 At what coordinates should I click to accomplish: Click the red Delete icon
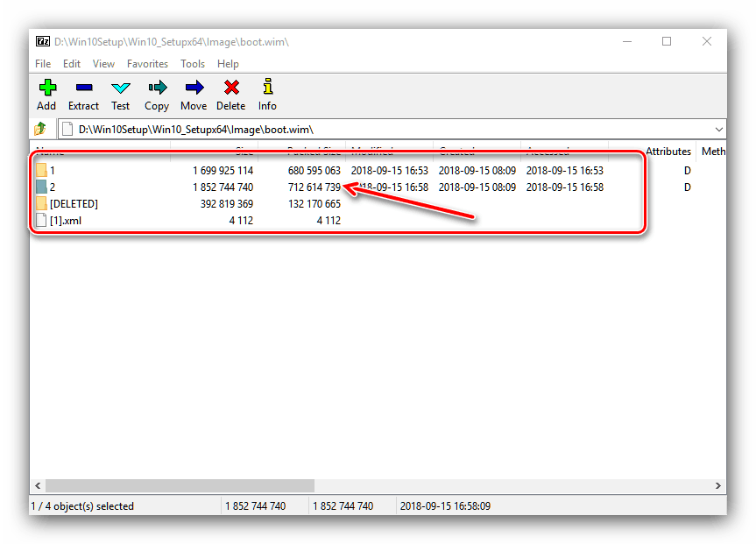pos(231,88)
